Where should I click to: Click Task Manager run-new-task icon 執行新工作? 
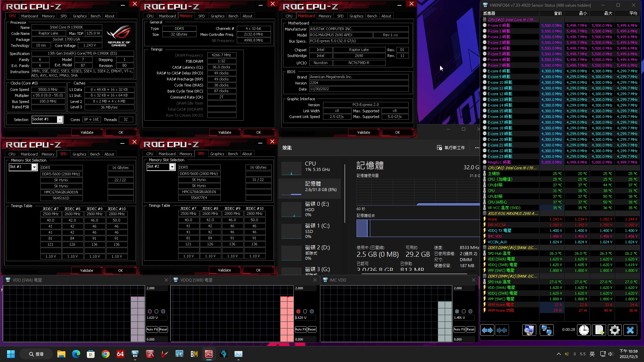[x=439, y=147]
